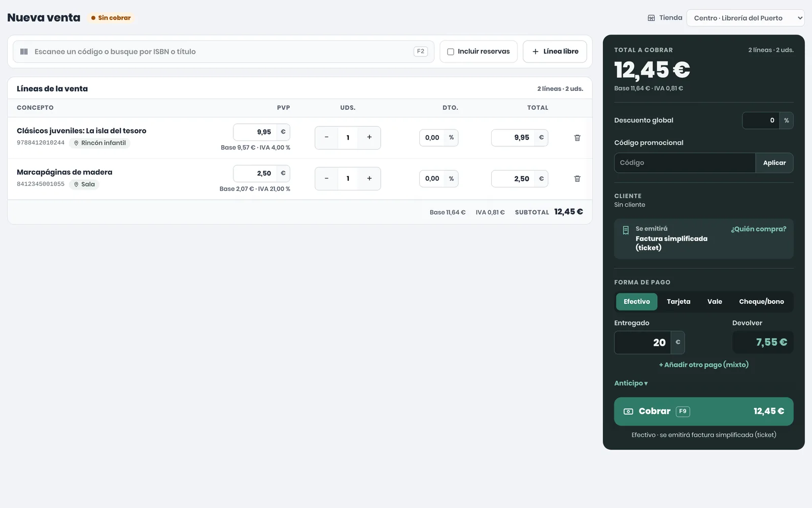
Task: Add a Línea libre
Action: pyautogui.click(x=555, y=52)
